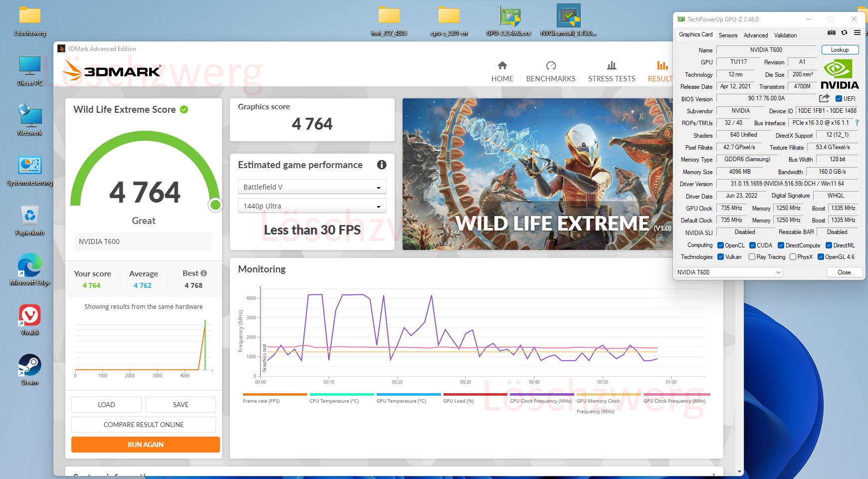The image size is (868, 479).
Task: Select the NVCleanstall desktop file
Action: [569, 21]
